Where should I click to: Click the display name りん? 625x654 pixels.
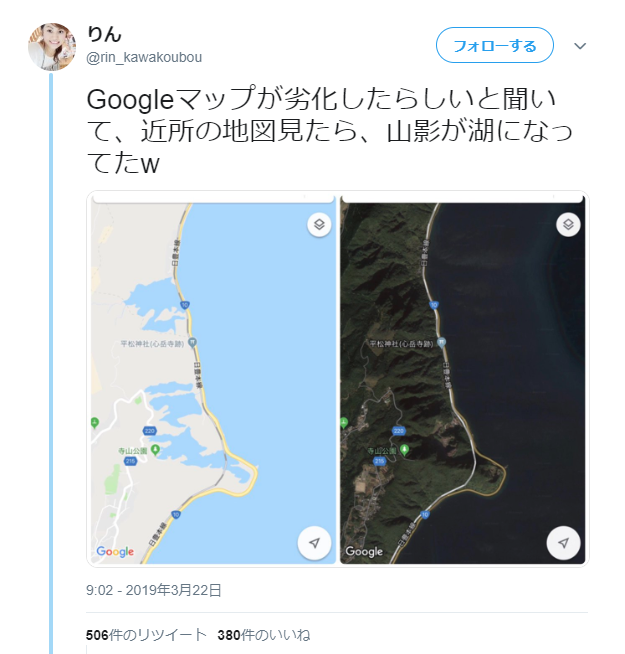pyautogui.click(x=104, y=34)
